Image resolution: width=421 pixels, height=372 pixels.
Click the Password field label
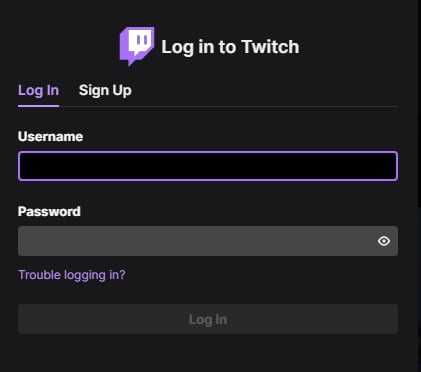pos(49,211)
